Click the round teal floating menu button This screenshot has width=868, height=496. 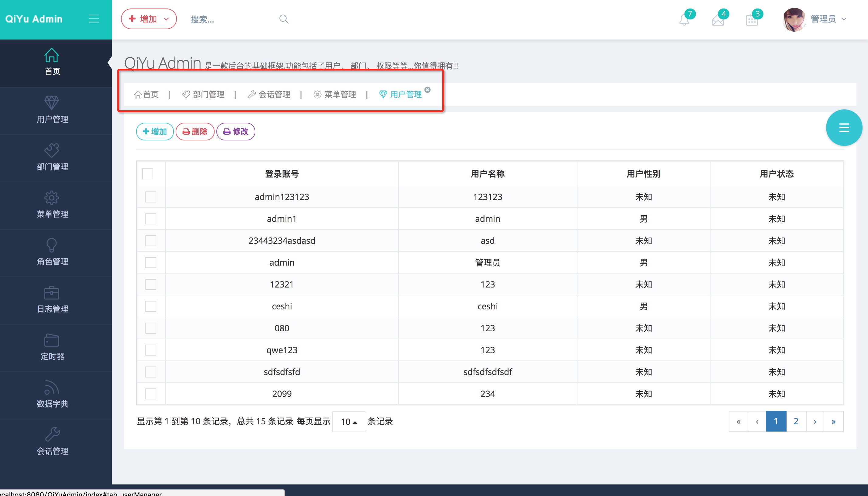point(843,128)
